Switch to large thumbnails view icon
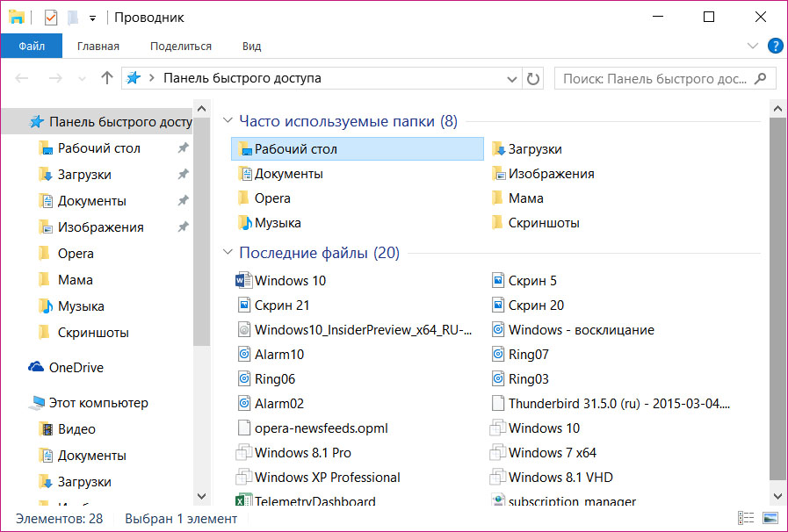This screenshot has width=788, height=532. [x=770, y=519]
